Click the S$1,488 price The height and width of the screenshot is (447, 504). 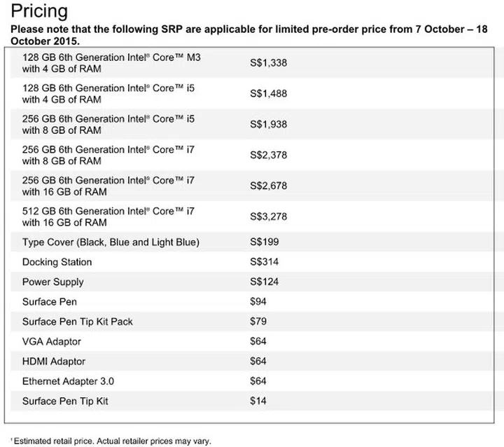point(269,94)
